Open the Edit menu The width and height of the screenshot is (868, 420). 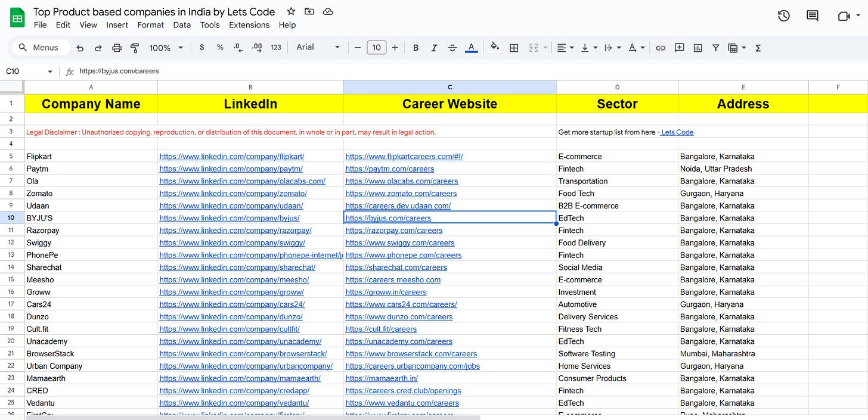tap(63, 25)
